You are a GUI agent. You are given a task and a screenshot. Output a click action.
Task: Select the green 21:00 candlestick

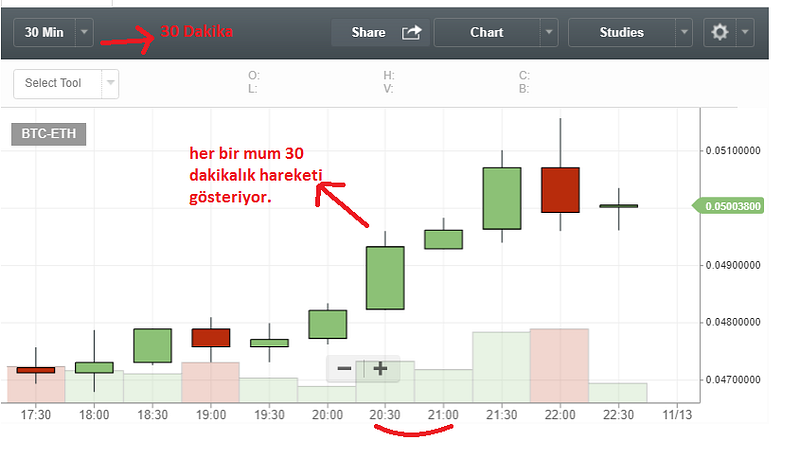[443, 239]
